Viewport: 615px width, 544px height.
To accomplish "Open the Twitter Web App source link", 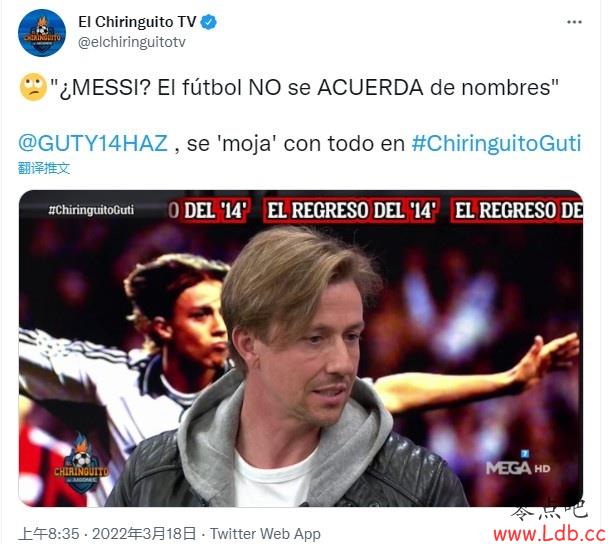I will (x=265, y=534).
